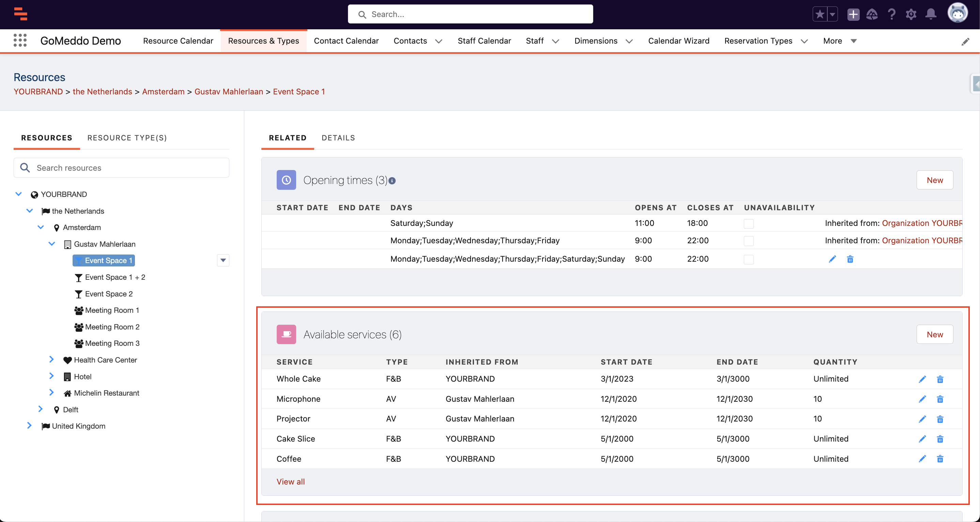Image resolution: width=980 pixels, height=522 pixels.
Task: Delete the Coffee service row
Action: coord(940,459)
